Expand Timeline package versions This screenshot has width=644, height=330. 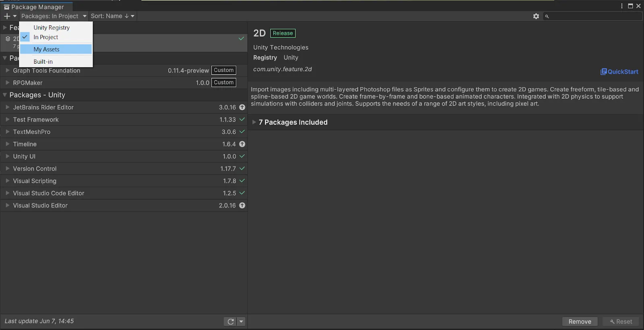click(7, 144)
